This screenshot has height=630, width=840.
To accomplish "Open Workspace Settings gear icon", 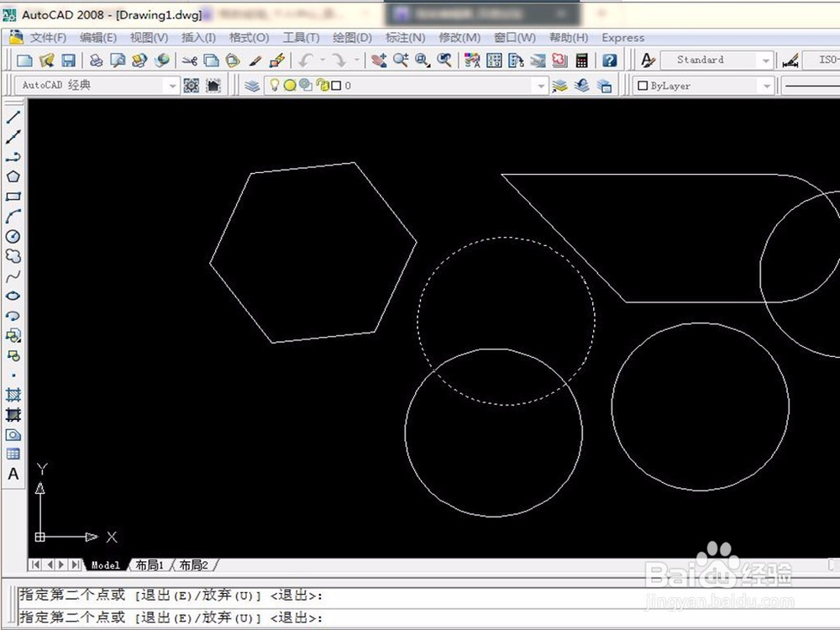I will point(192,85).
